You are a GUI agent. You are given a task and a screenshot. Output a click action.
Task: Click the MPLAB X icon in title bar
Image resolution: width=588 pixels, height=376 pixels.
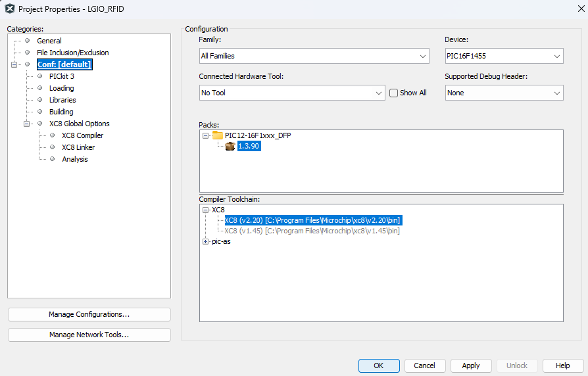click(x=9, y=9)
